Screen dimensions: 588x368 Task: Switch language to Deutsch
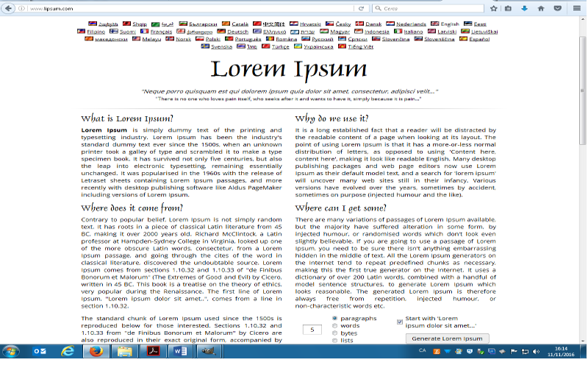coord(237,32)
